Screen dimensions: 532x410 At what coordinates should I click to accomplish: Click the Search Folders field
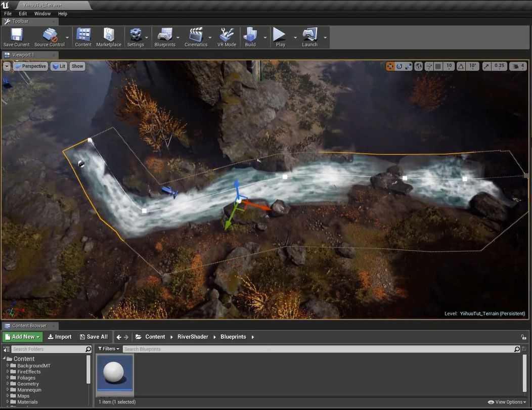coord(51,349)
